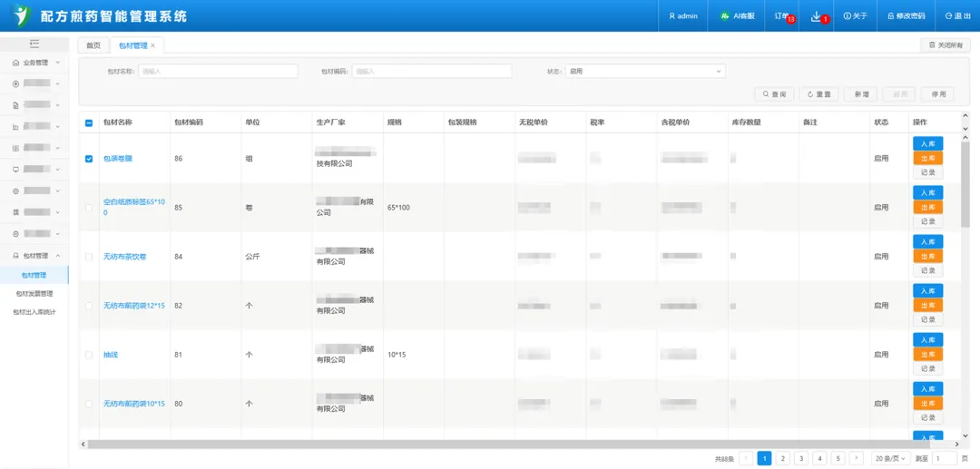Click 入库 button for 包装卷膜
Screen dimensions: 980x469
927,143
